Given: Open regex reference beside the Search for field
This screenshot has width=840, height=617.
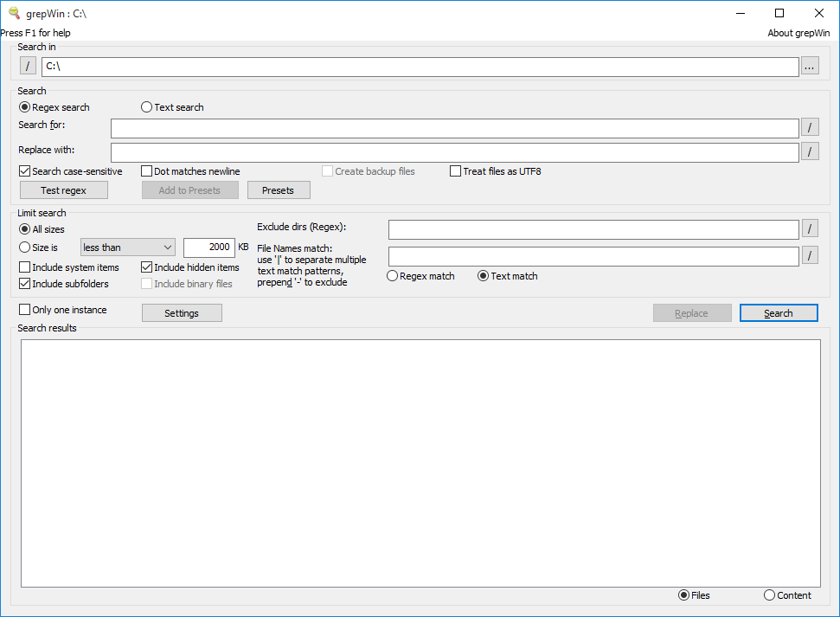Looking at the screenshot, I should pyautogui.click(x=810, y=126).
